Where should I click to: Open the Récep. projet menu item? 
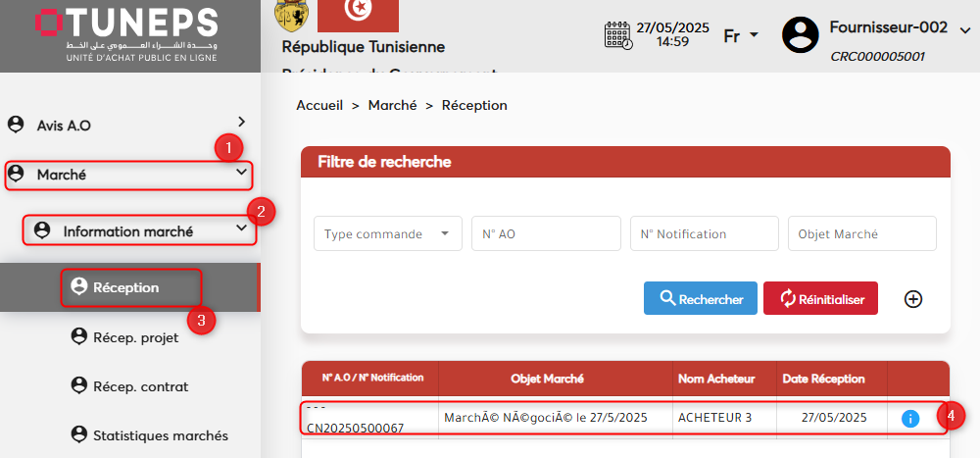pyautogui.click(x=134, y=337)
